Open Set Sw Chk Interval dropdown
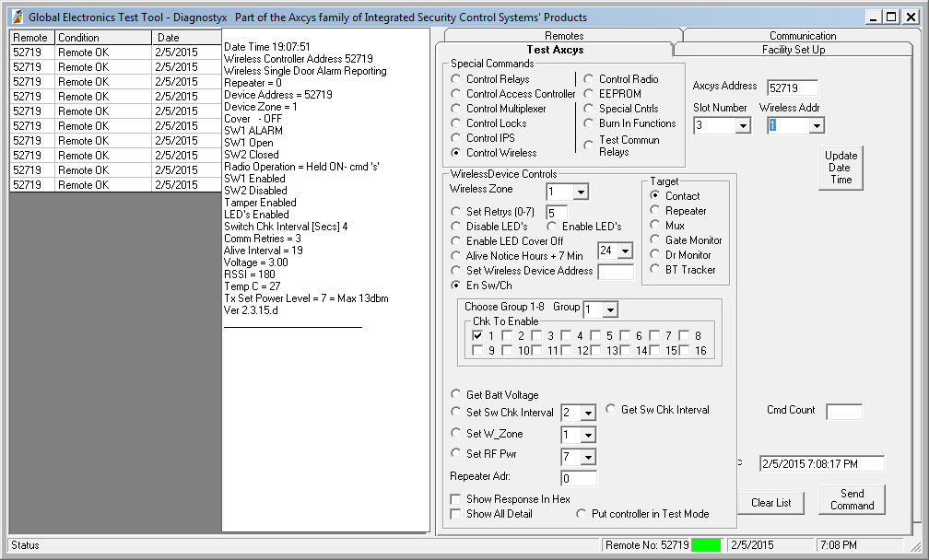929x560 pixels. (x=588, y=413)
